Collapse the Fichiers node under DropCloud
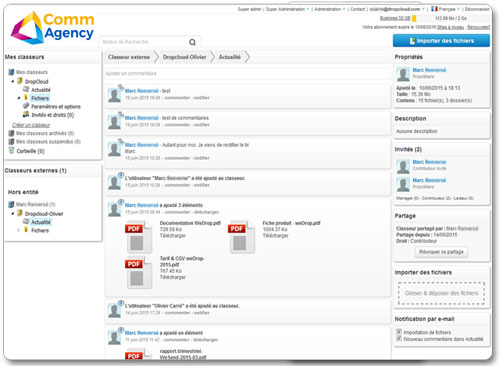The image size is (500, 366). pos(19,98)
